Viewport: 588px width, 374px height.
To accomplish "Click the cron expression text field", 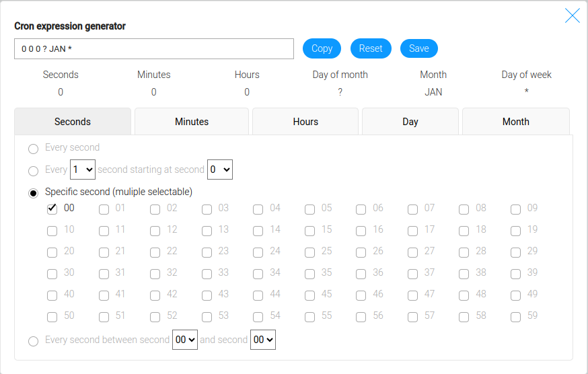I will pos(153,48).
